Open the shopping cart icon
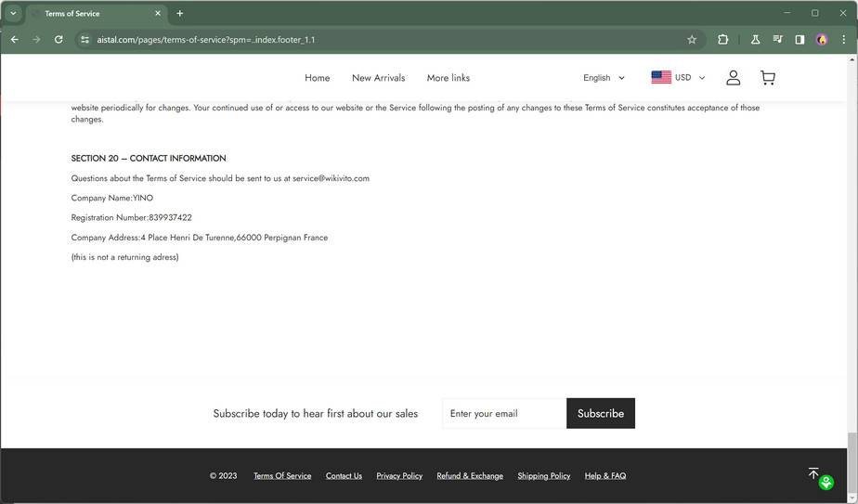 pyautogui.click(x=768, y=78)
